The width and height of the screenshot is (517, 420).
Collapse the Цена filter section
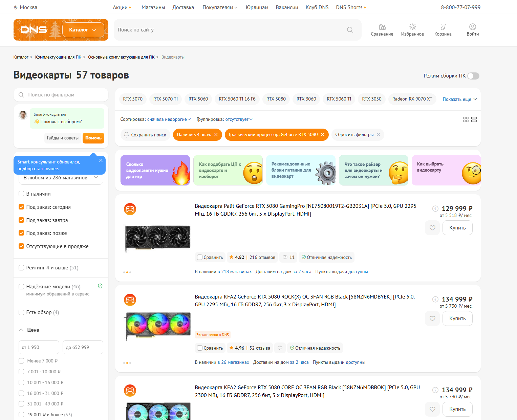[x=29, y=330]
